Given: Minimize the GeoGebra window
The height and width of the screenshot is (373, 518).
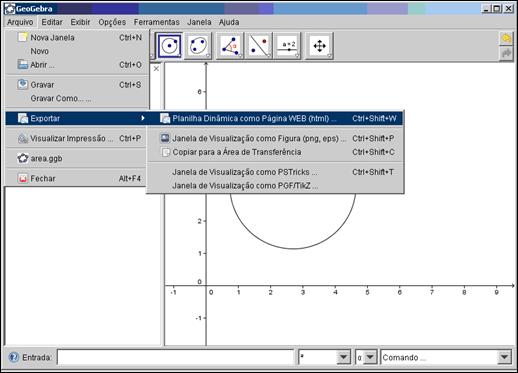Looking at the screenshot, I should [487, 9].
